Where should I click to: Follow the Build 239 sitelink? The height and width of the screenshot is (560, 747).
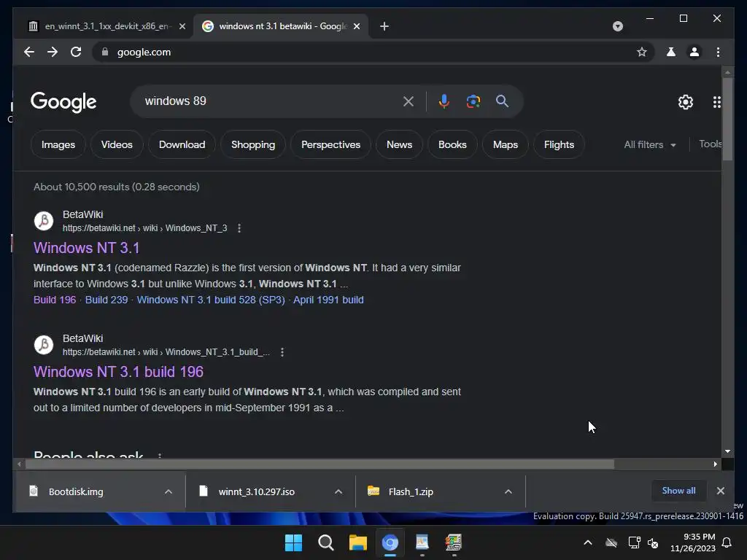coord(107,300)
